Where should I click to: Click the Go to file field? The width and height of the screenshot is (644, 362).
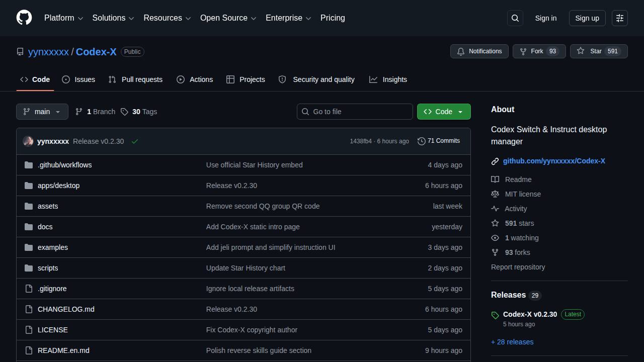[x=355, y=112]
